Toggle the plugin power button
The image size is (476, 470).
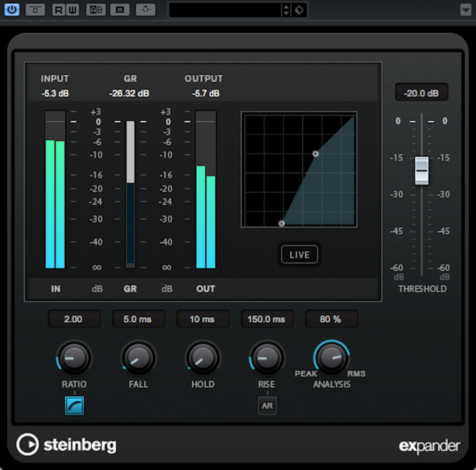click(12, 10)
